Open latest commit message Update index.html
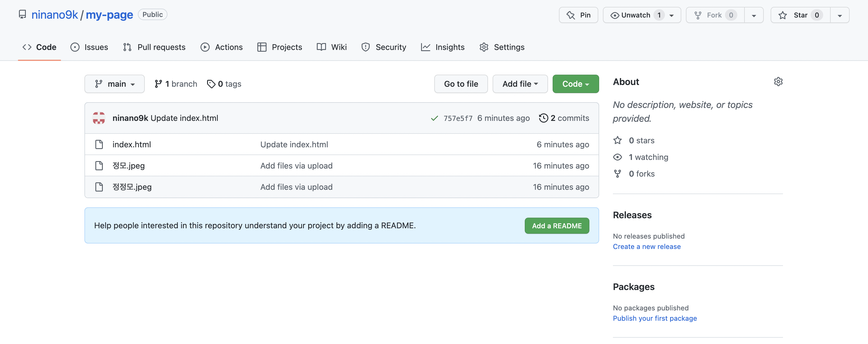The width and height of the screenshot is (868, 344). [184, 118]
